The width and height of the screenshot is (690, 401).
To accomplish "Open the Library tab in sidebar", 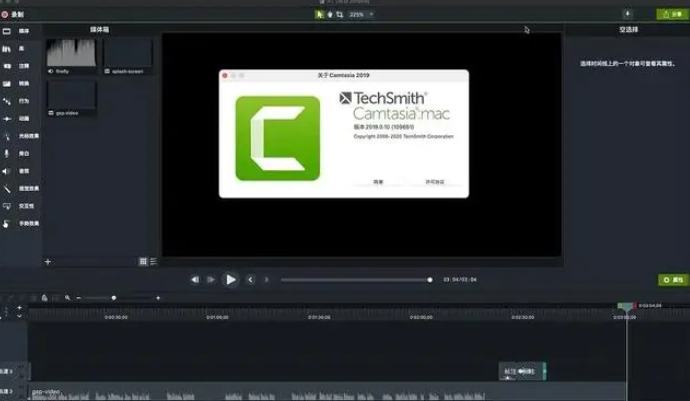I will [x=9, y=48].
